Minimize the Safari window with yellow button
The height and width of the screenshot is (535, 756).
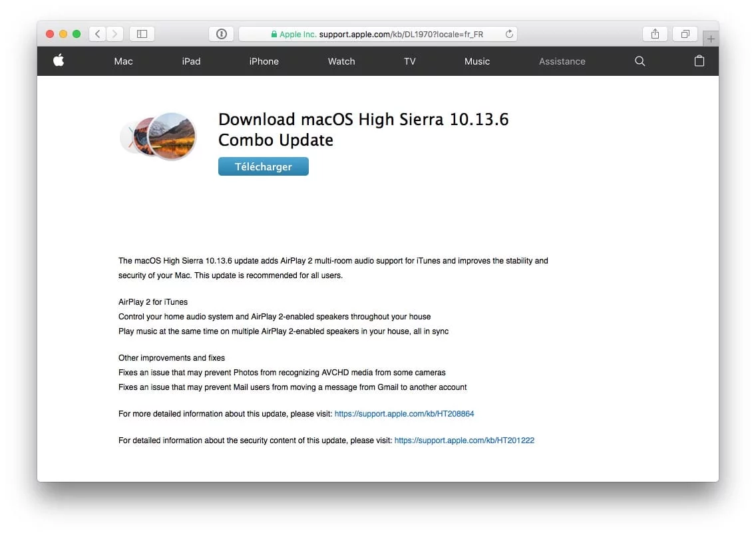coord(63,34)
